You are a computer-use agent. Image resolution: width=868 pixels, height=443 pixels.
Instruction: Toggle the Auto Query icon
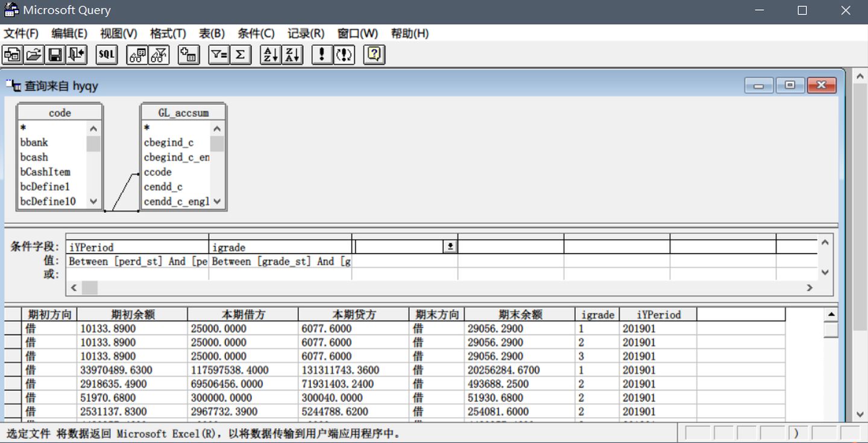point(344,55)
